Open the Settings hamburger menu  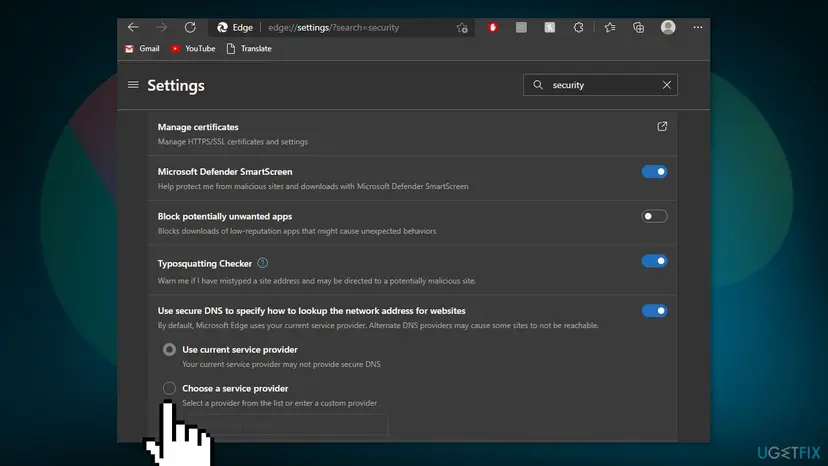point(133,85)
